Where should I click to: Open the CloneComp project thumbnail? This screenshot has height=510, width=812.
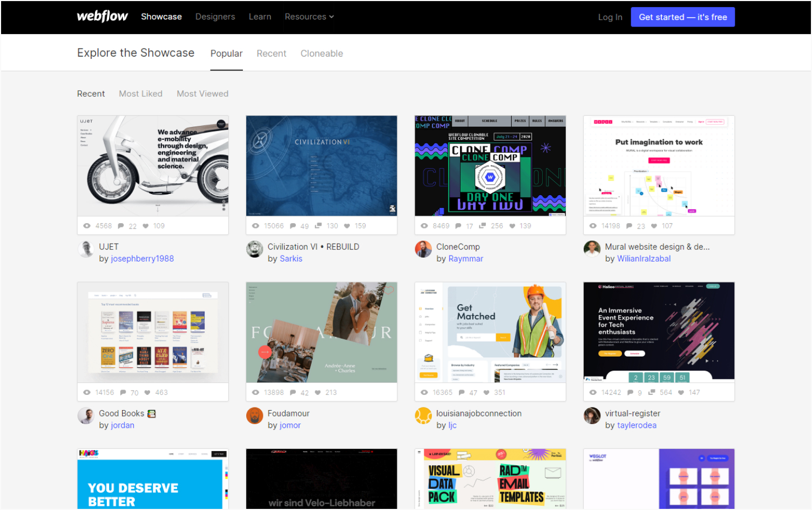(490, 166)
